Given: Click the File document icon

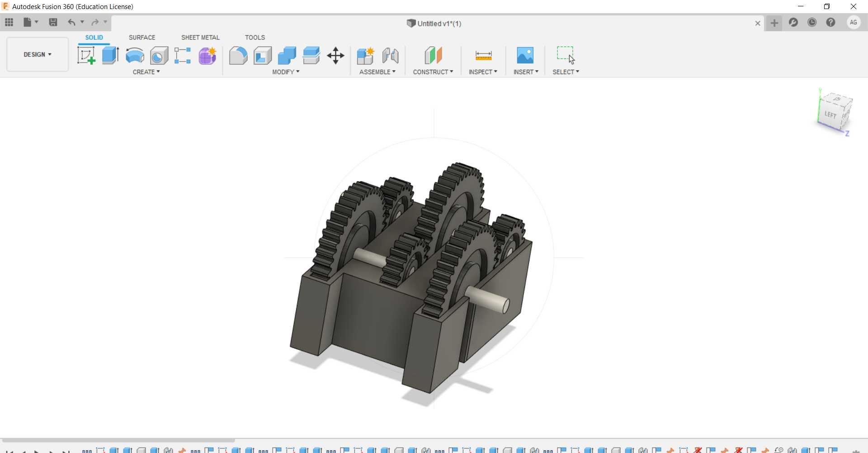Looking at the screenshot, I should pyautogui.click(x=28, y=22).
